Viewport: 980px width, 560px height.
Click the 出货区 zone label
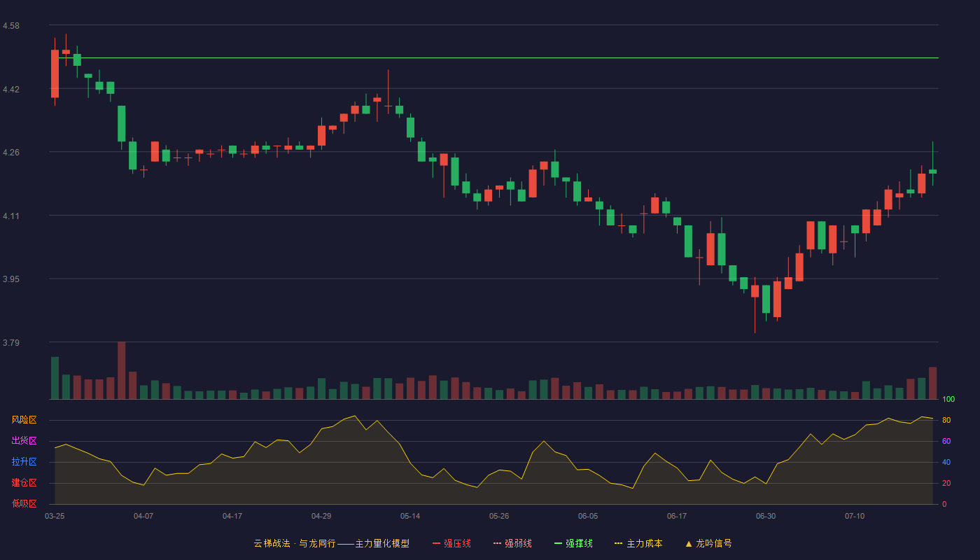tap(24, 441)
